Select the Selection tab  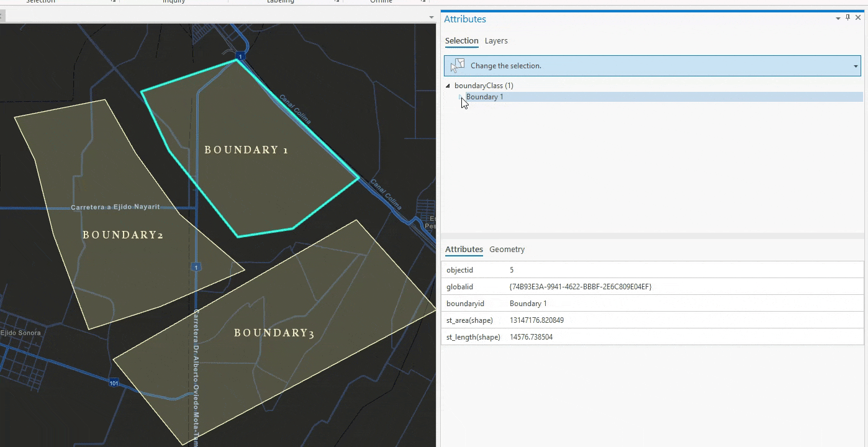461,41
